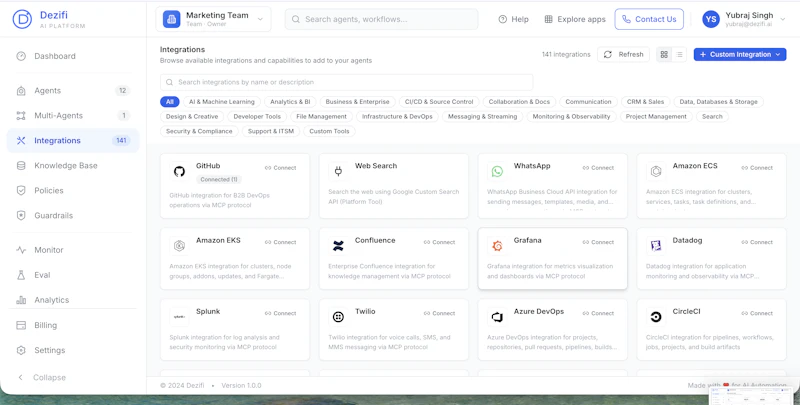Click the Datadog logo icon
Screen dimensions: 800x405
coord(656,246)
